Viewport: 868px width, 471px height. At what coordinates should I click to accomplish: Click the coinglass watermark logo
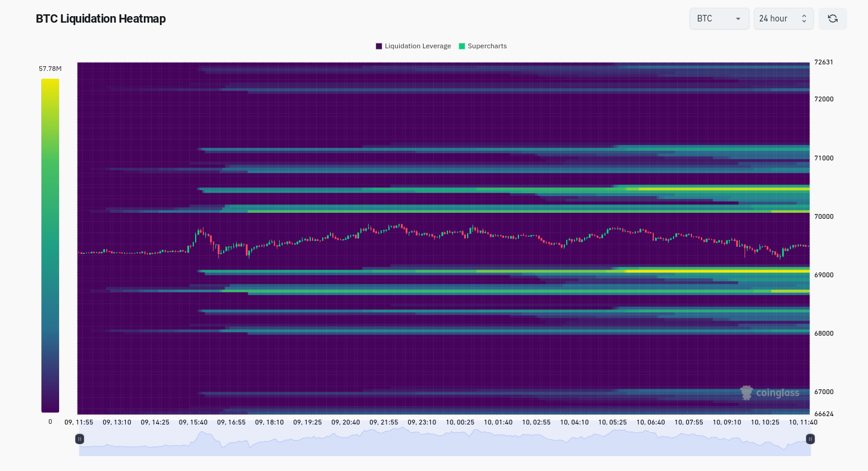[770, 392]
